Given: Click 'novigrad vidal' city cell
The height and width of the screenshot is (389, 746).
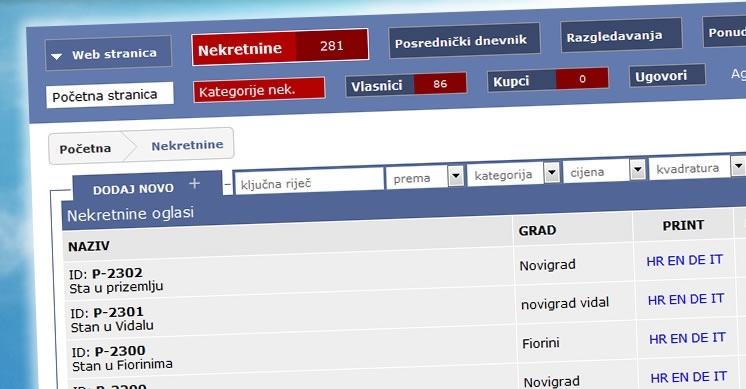Looking at the screenshot, I should pos(565,303).
